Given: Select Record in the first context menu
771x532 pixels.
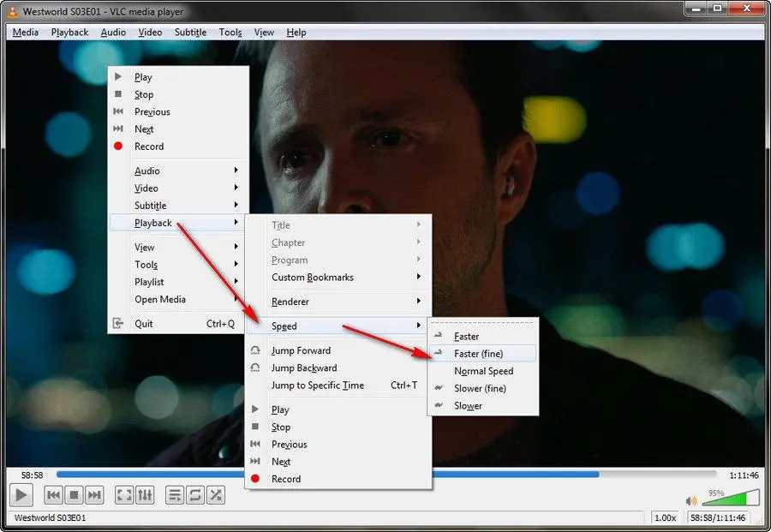Looking at the screenshot, I should (x=178, y=146).
